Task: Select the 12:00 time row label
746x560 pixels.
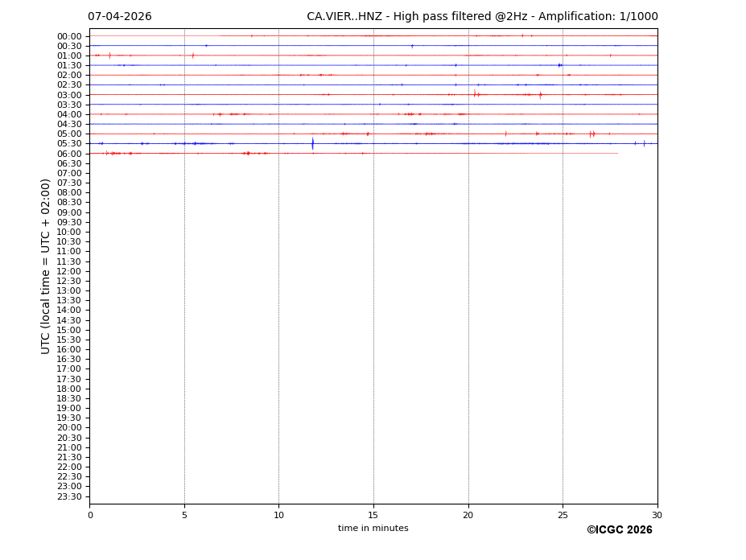Action: tap(69, 271)
